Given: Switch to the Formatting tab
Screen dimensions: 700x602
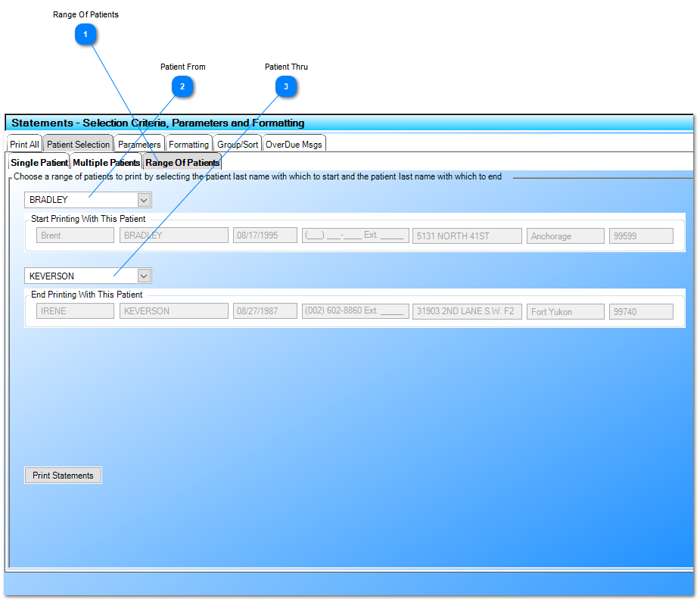Looking at the screenshot, I should pos(188,143).
